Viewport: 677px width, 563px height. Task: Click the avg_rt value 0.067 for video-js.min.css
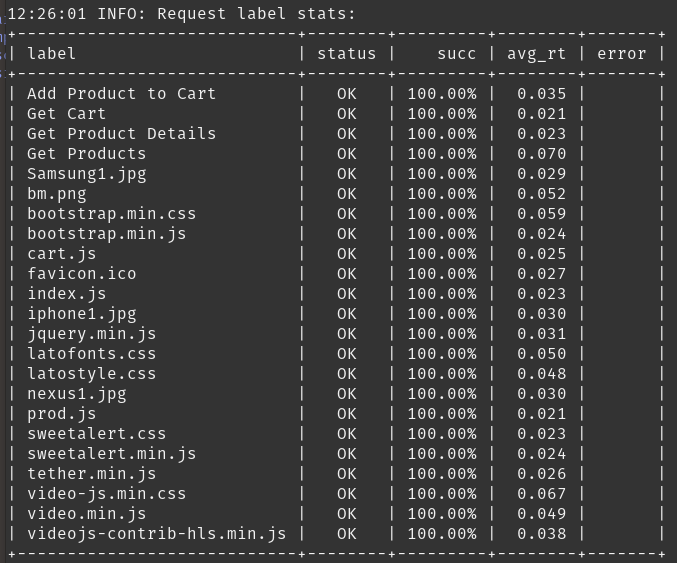pos(541,493)
